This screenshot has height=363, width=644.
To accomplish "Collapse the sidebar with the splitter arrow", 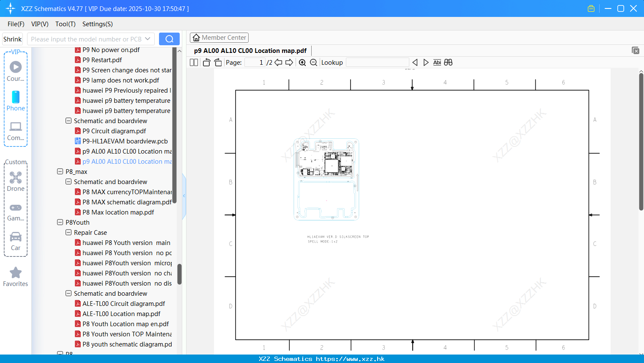I will [x=184, y=196].
